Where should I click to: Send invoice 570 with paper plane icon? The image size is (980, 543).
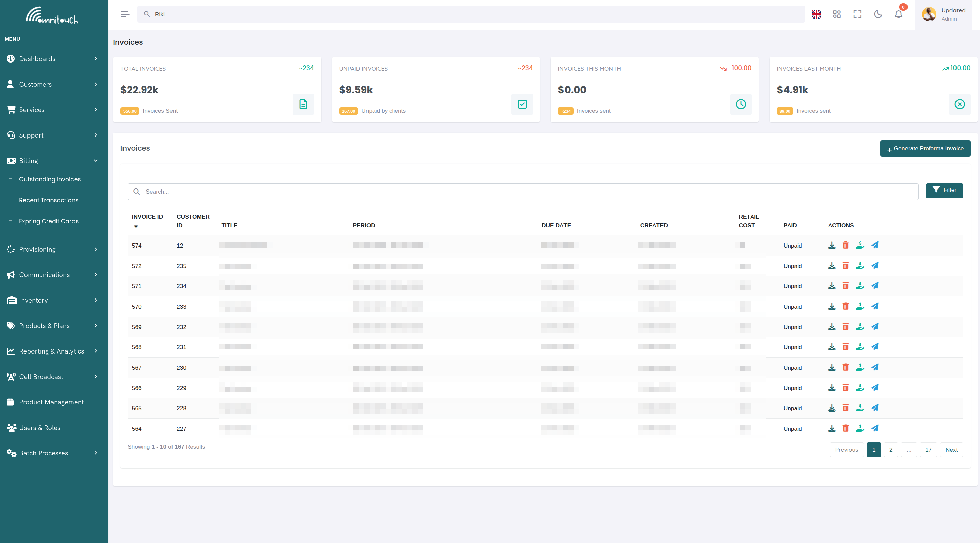coord(875,306)
